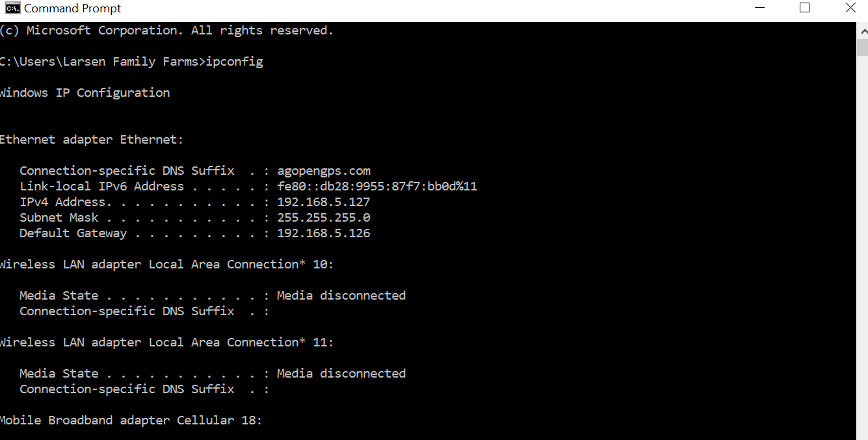This screenshot has height=440, width=868.
Task: Click the typed ipconfig command
Action: point(234,62)
